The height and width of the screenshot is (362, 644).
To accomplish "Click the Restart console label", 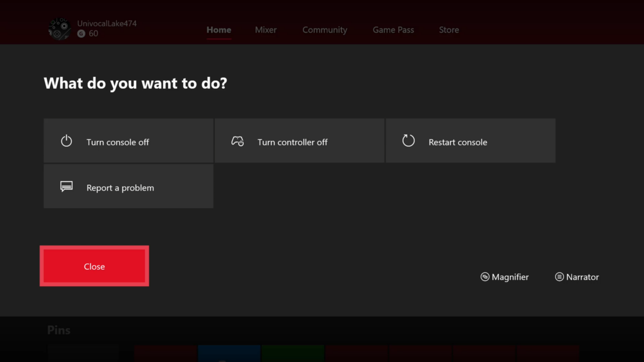I will [x=458, y=142].
